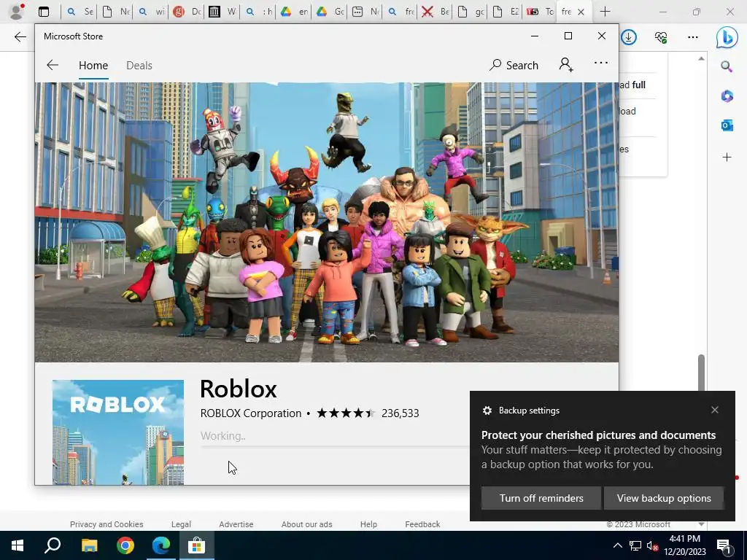This screenshot has height=560, width=747.
Task: Open Edge tab actions menu icon
Action: click(44, 12)
